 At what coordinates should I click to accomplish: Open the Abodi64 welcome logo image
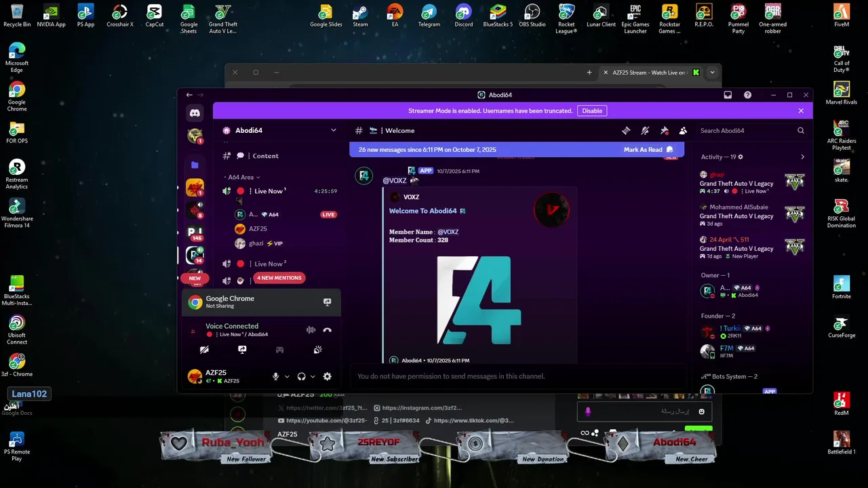click(479, 300)
